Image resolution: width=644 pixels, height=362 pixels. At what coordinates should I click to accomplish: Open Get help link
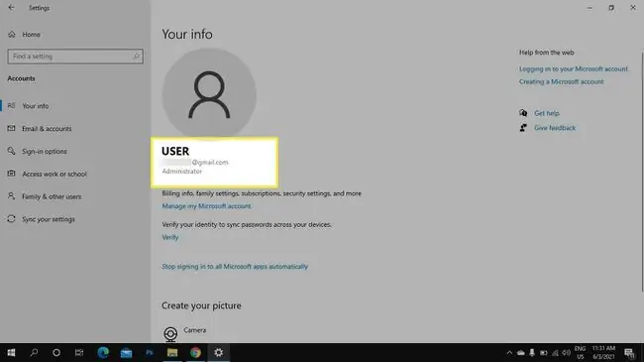point(546,113)
